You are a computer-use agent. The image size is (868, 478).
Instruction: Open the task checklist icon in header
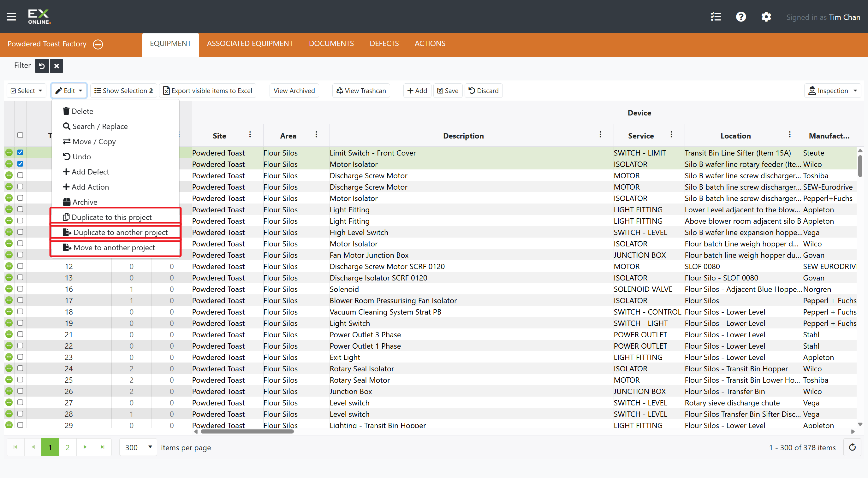point(716,16)
